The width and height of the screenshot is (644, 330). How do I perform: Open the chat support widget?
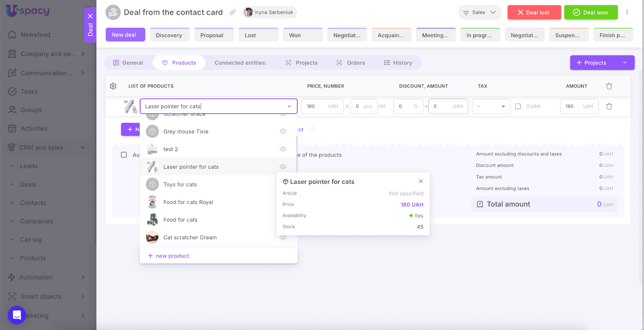[x=17, y=315]
